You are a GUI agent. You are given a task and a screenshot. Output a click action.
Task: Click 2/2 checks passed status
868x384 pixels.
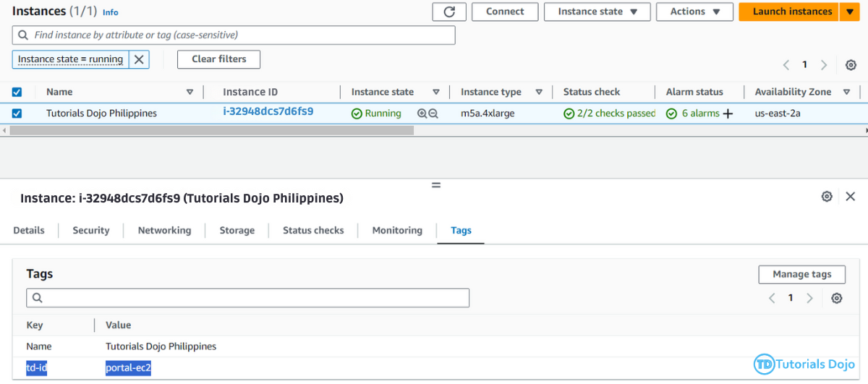[x=610, y=114]
